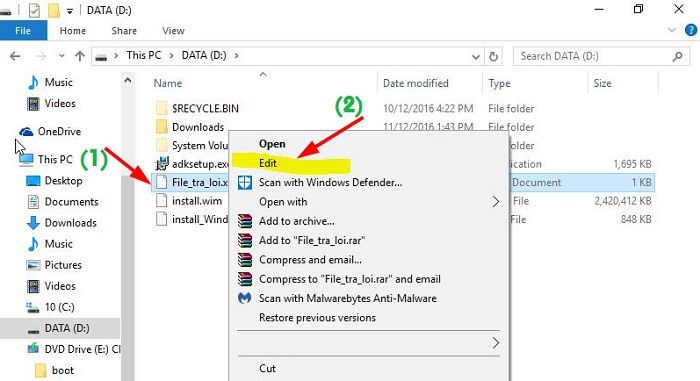Refresh the DATA (D:) folder view
Viewport: 700px width, 381px height.
coord(493,57)
